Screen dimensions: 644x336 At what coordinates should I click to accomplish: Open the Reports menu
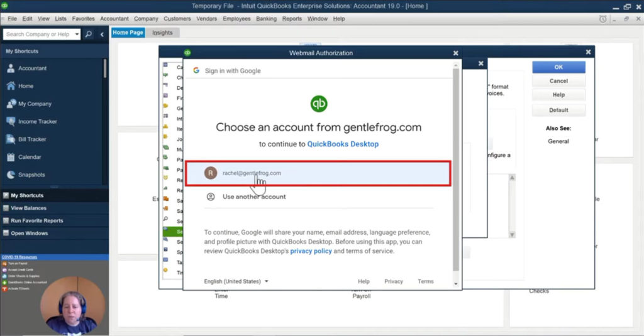pyautogui.click(x=292, y=19)
